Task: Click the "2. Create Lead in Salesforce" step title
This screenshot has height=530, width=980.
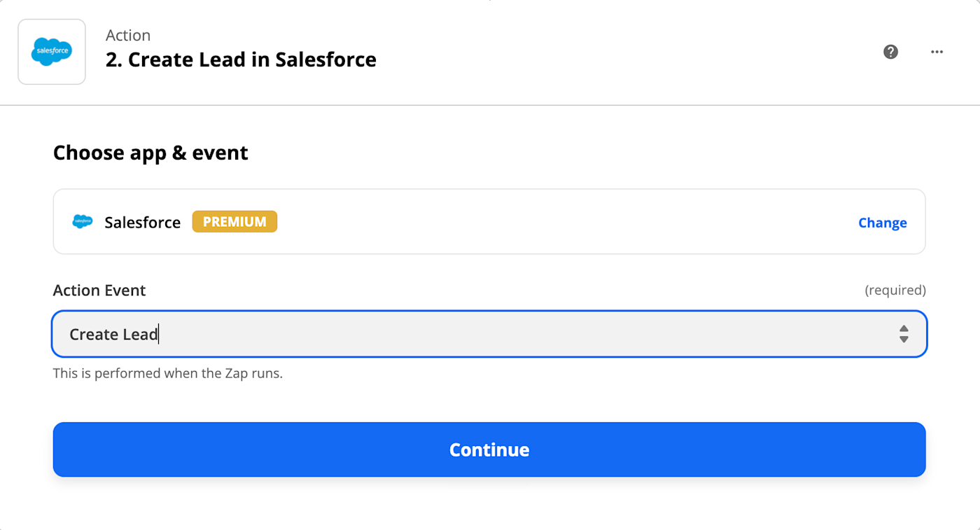Action: point(241,60)
